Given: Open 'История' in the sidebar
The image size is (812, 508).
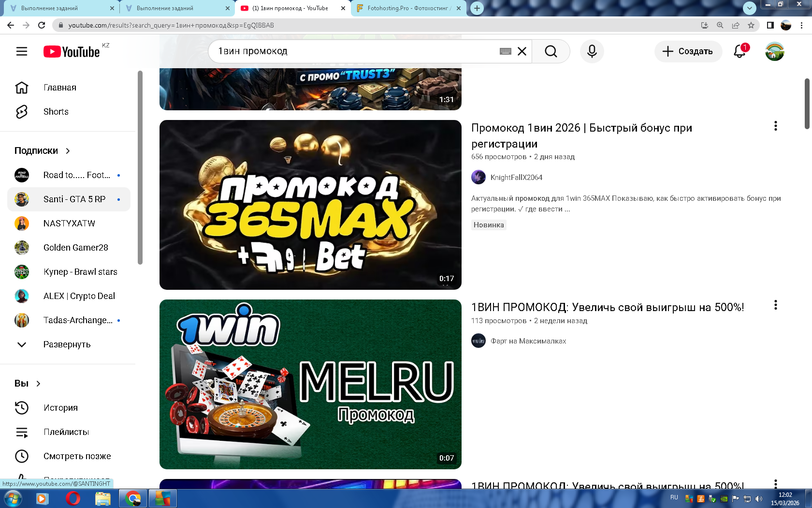Looking at the screenshot, I should coord(69,408).
